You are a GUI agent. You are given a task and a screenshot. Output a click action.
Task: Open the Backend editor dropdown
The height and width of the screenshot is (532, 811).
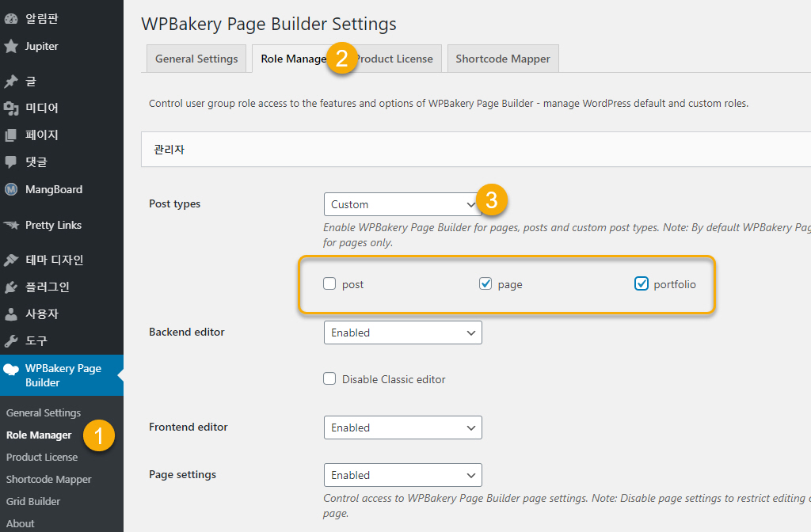(x=403, y=332)
